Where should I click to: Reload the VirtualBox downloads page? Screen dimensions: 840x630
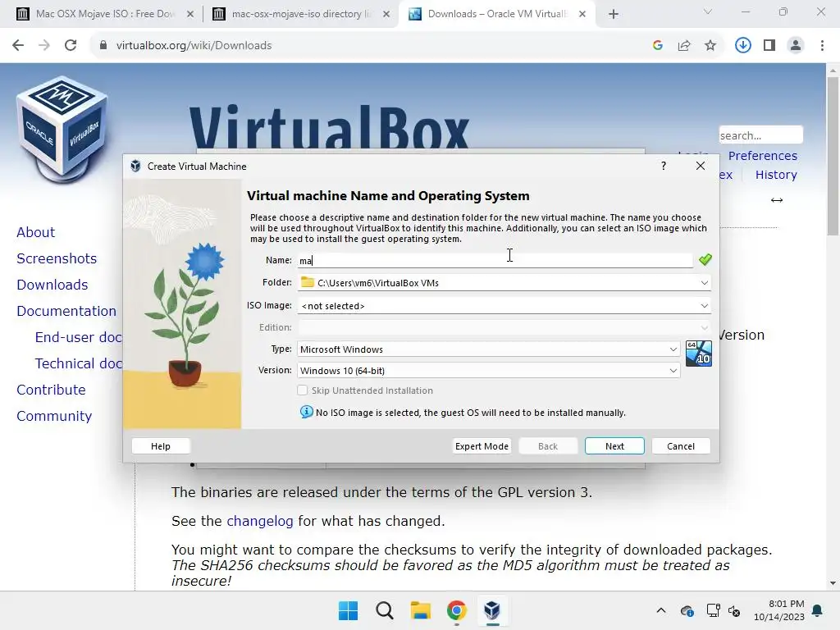point(71,46)
